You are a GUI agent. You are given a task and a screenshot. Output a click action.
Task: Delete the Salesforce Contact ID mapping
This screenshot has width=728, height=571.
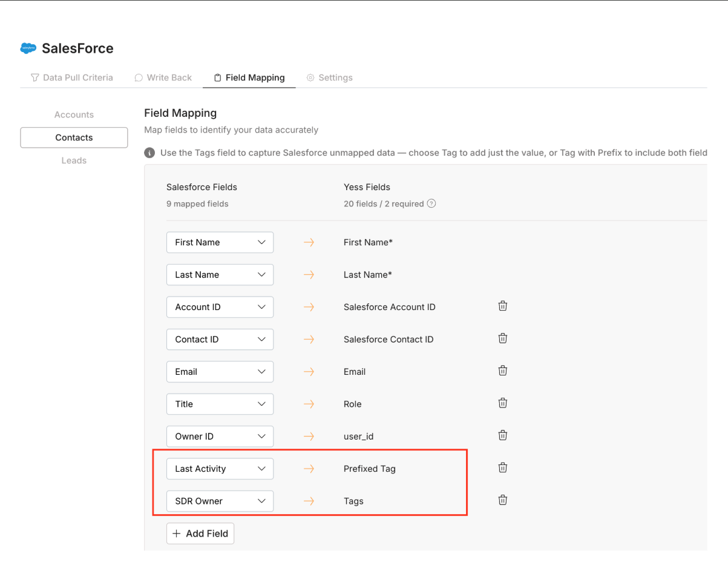pos(502,338)
